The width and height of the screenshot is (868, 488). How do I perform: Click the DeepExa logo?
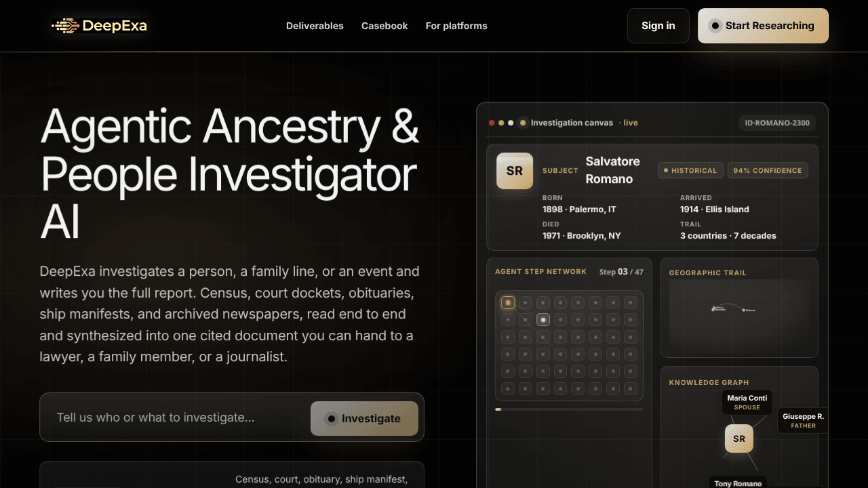click(99, 26)
